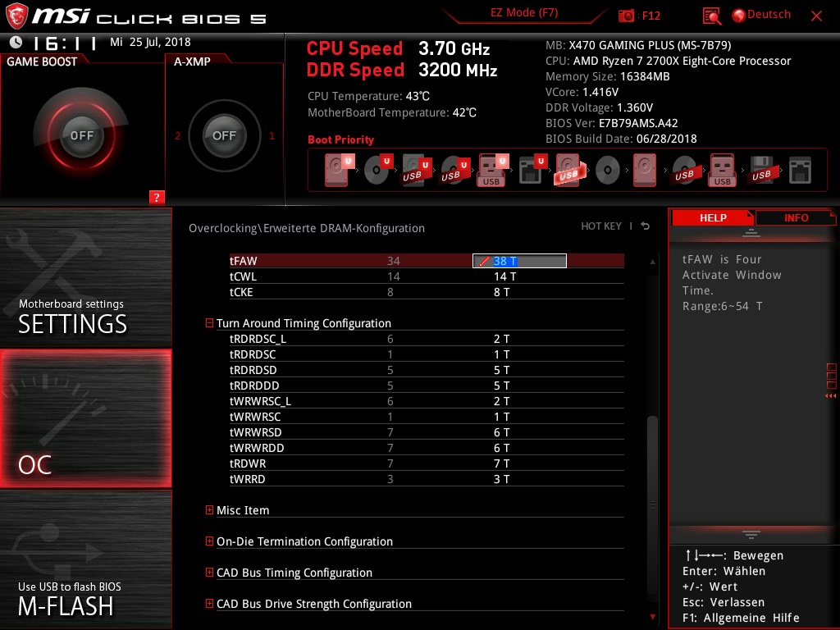Open the OC overclocking menu
840x630 pixels.
[85, 418]
